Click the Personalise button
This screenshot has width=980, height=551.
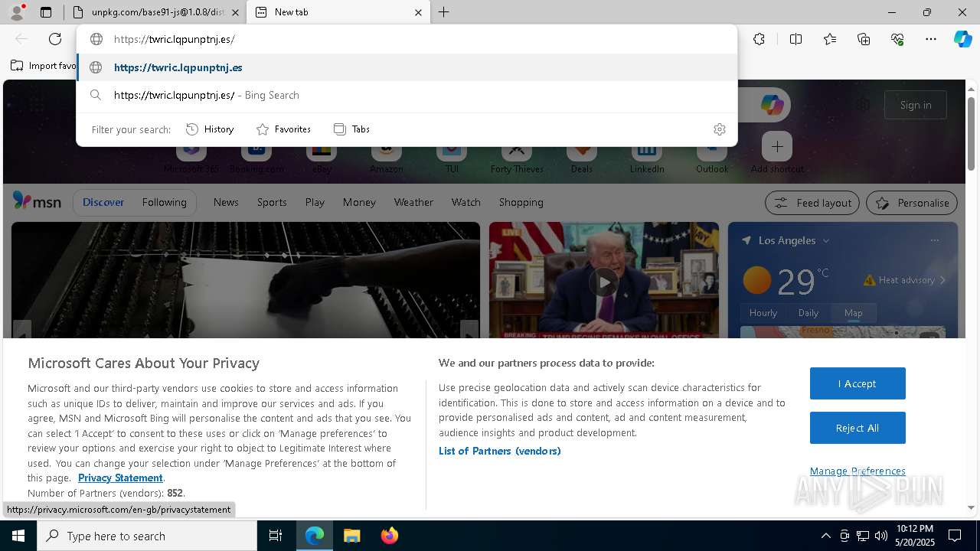pyautogui.click(x=912, y=203)
